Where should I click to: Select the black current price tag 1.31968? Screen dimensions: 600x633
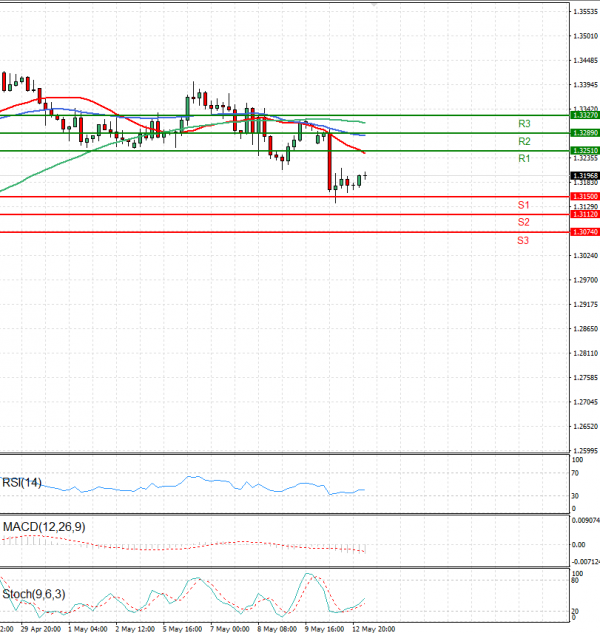click(x=585, y=176)
